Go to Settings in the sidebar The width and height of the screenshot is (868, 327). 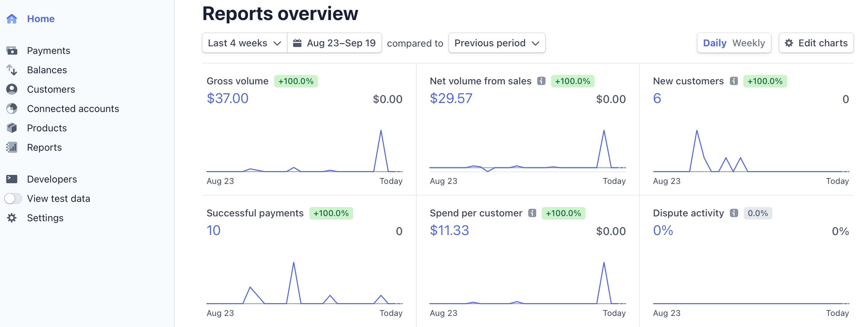tap(45, 218)
